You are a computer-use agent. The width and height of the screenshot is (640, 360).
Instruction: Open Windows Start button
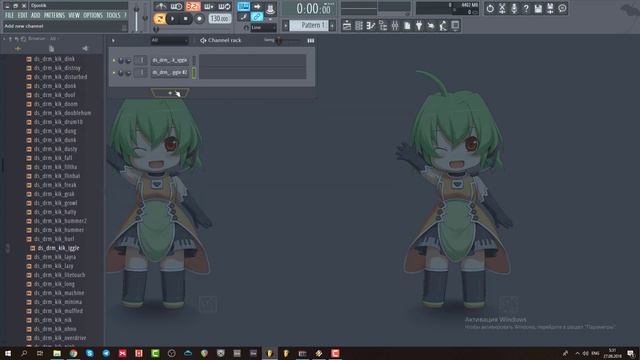(8, 353)
